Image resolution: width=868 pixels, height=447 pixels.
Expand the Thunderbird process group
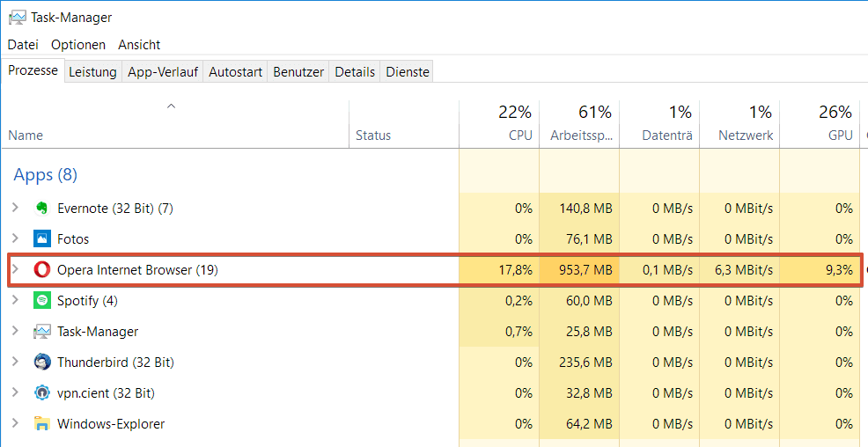pyautogui.click(x=16, y=362)
